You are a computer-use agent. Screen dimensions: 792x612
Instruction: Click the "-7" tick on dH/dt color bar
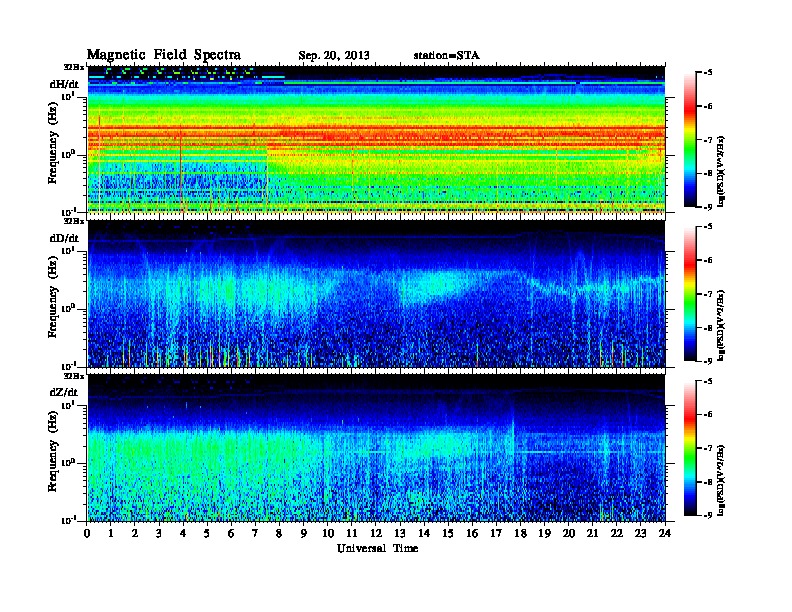point(708,140)
